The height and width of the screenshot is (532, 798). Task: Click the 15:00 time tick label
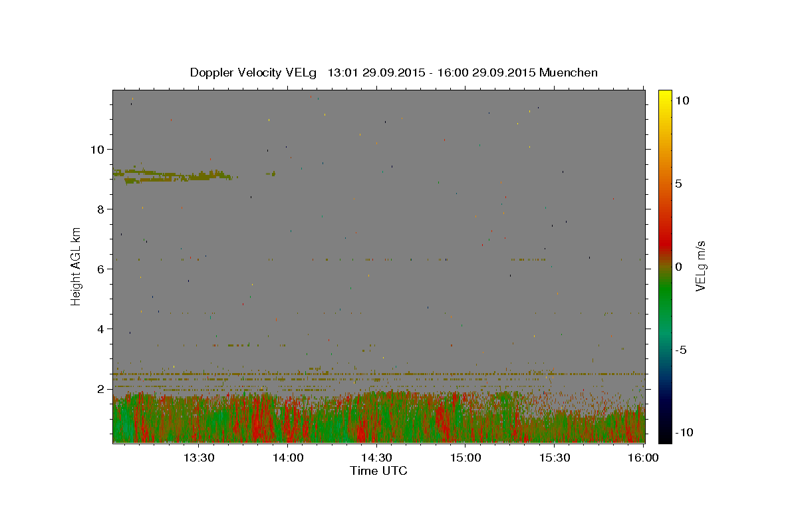tap(465, 458)
